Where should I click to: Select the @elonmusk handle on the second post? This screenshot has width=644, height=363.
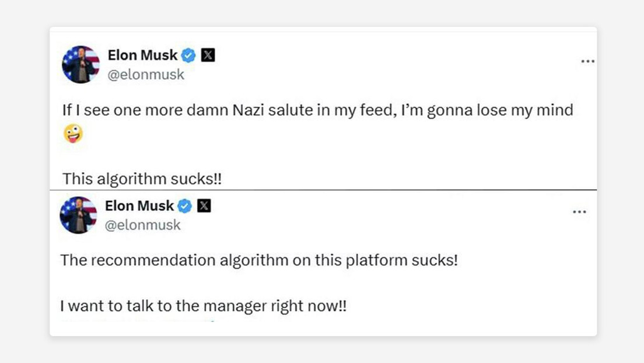[x=143, y=225]
